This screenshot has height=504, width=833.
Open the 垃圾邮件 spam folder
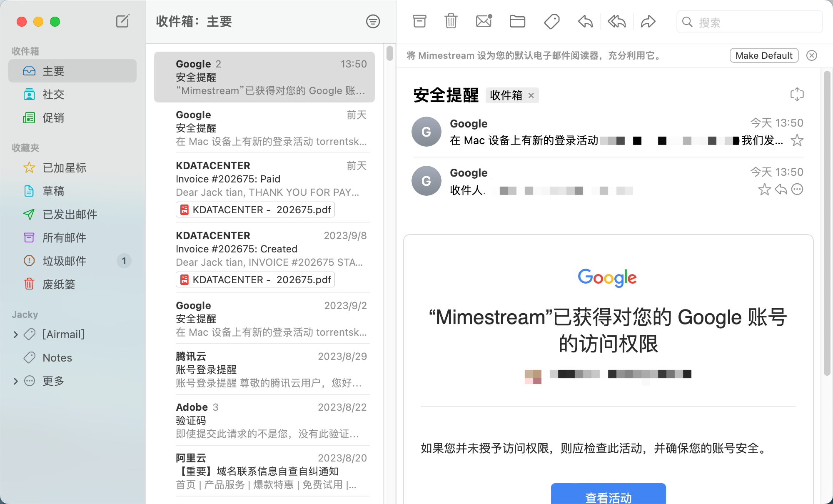[72, 261]
